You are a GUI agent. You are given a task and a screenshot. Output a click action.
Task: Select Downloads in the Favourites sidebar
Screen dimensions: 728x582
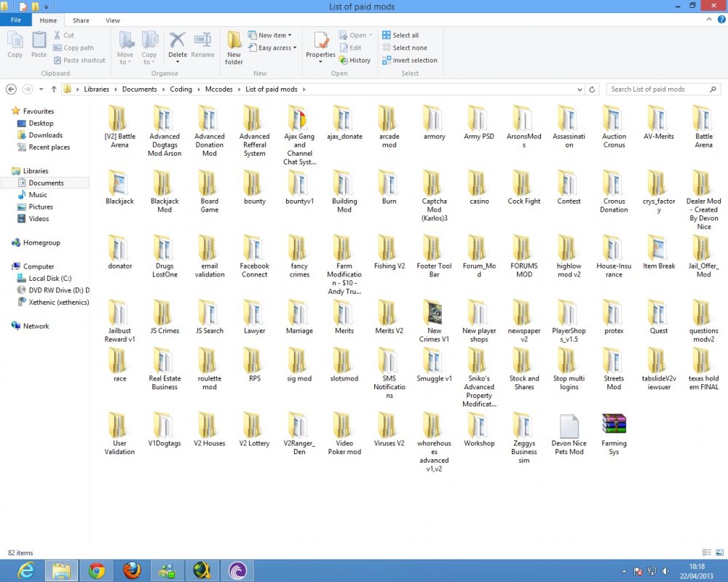(45, 135)
